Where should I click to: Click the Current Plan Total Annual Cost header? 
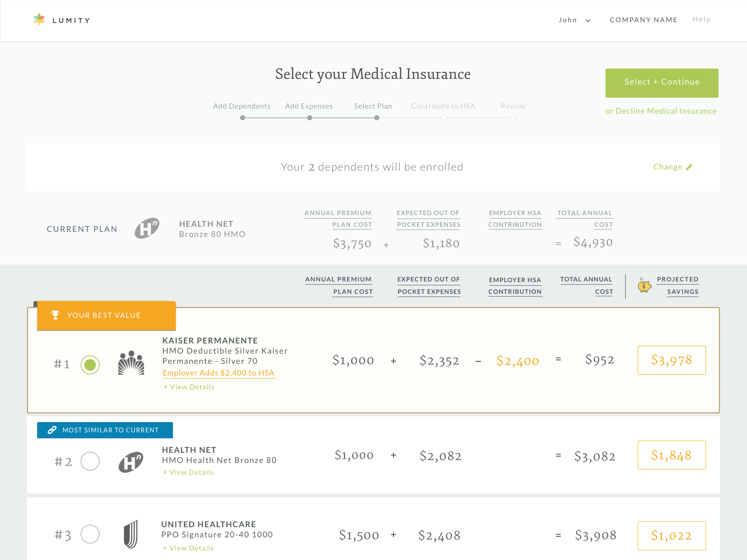coord(585,219)
